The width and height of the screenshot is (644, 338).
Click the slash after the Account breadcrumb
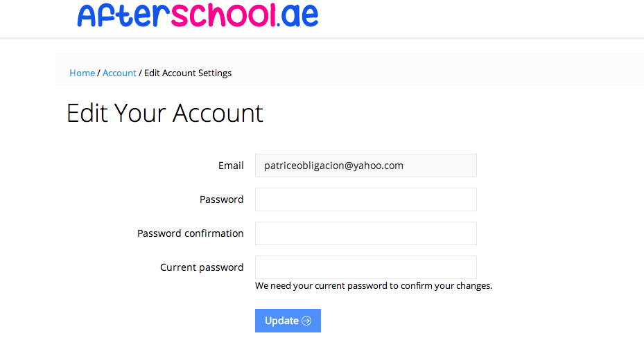(x=140, y=73)
